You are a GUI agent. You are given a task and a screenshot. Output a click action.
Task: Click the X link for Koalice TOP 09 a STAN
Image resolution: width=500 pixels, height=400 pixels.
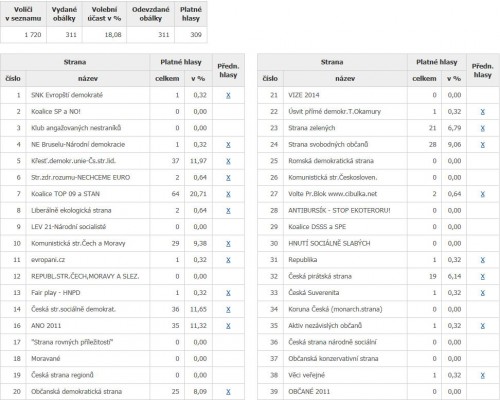point(228,194)
